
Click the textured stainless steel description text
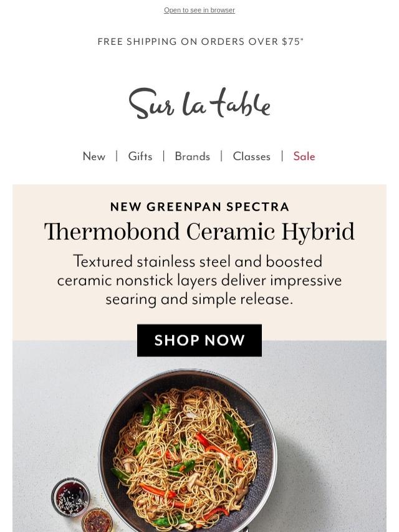199,280
